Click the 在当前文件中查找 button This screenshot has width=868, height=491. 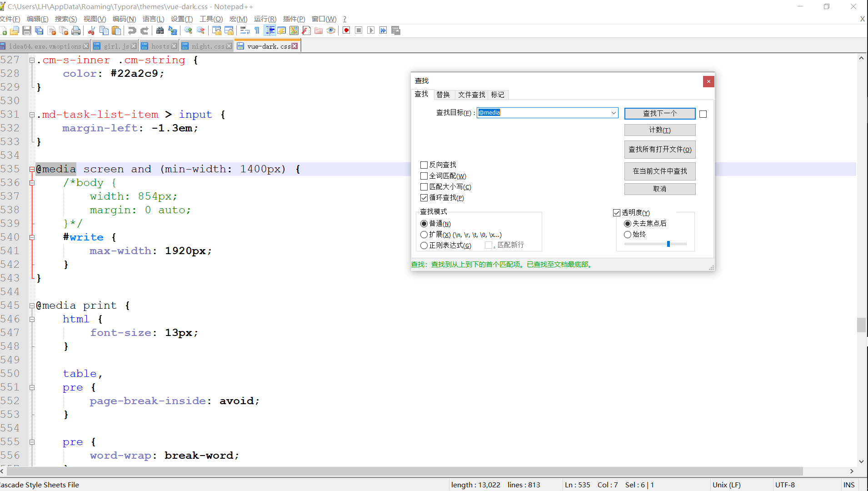click(660, 171)
